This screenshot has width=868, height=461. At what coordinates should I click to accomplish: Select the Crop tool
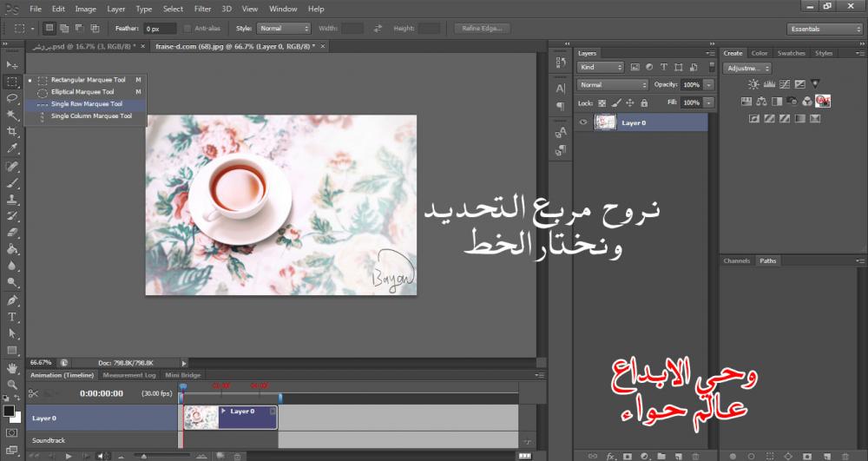click(x=12, y=131)
